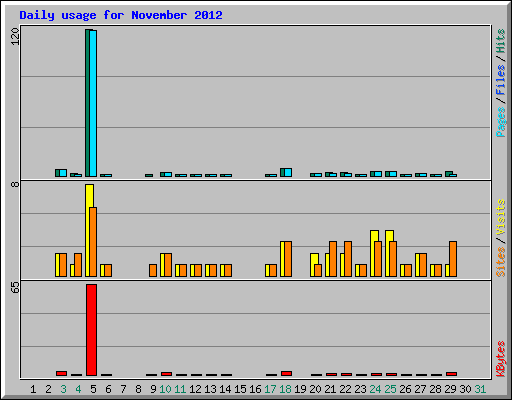Click the orange sites bar for day 27
Screen dimensions: 512x400
(x=423, y=265)
